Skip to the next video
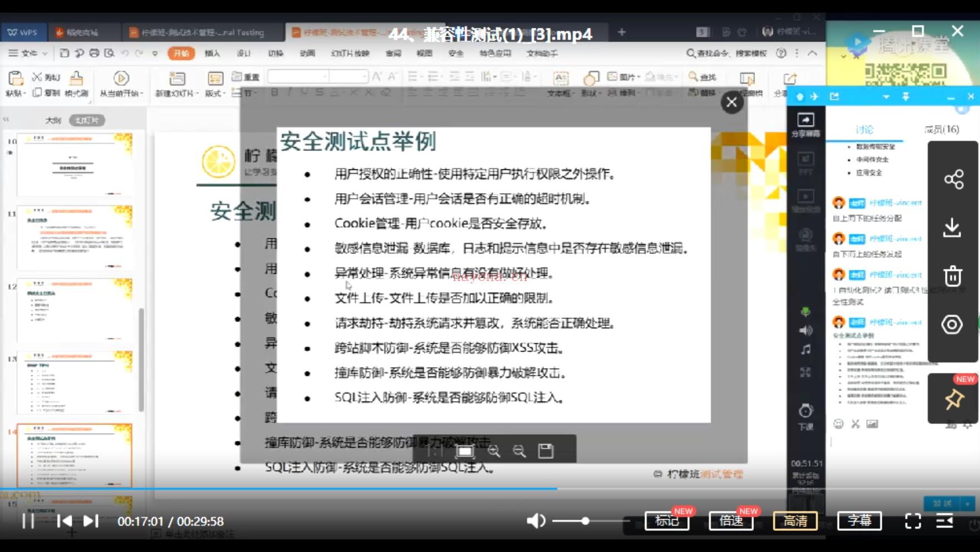The width and height of the screenshot is (980, 552). coord(91,521)
